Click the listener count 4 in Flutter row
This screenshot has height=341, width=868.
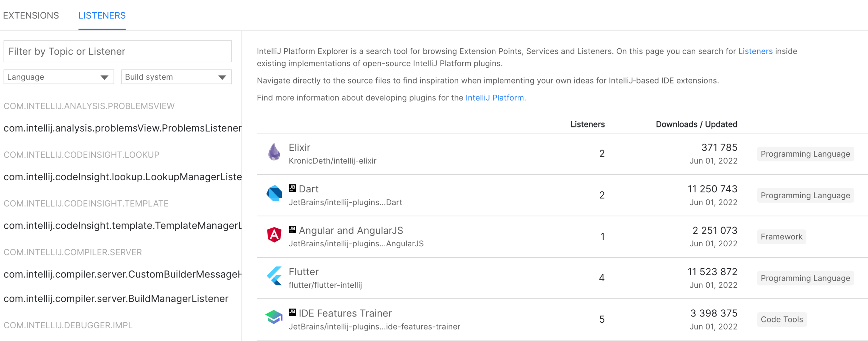601,278
